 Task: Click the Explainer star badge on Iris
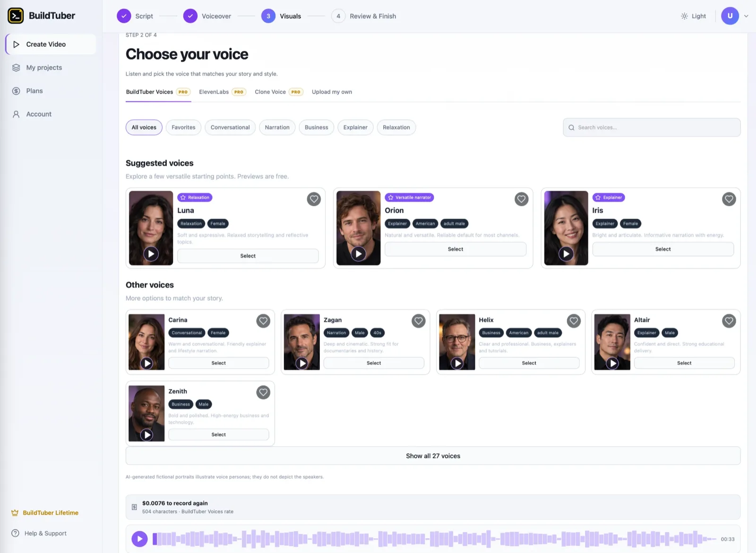(x=609, y=198)
